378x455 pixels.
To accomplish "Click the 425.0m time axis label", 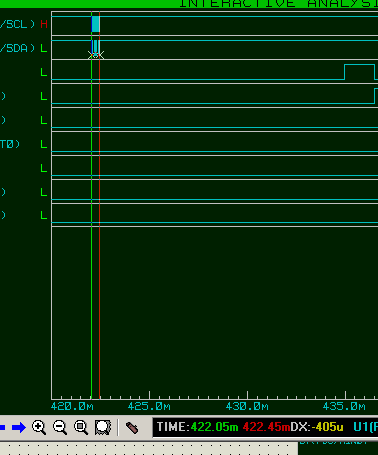I will coord(149,407).
